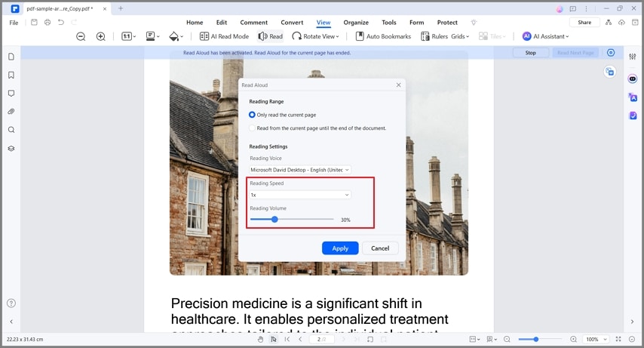Open the feedback message icon in title bar
This screenshot has width=644, height=348.
point(573,8)
